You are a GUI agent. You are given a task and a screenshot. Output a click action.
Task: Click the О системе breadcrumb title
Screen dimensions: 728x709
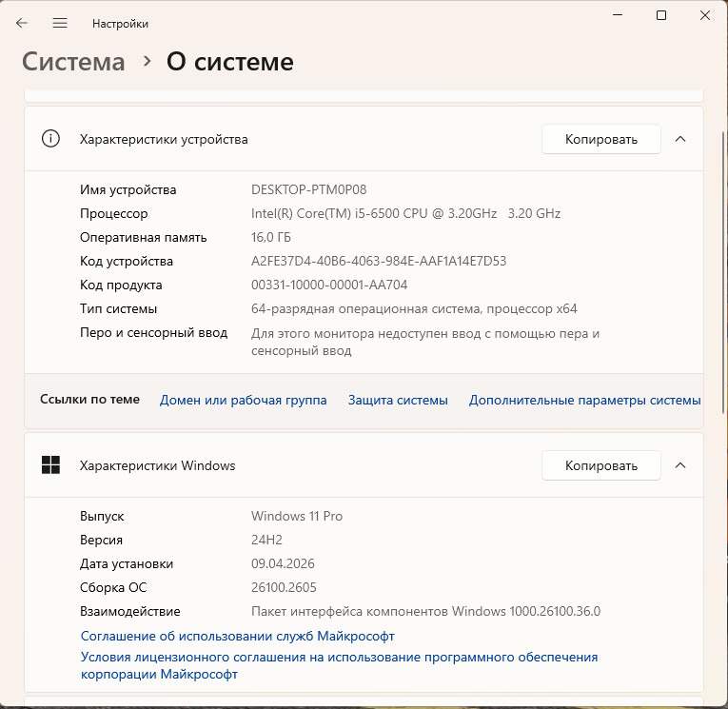[229, 62]
